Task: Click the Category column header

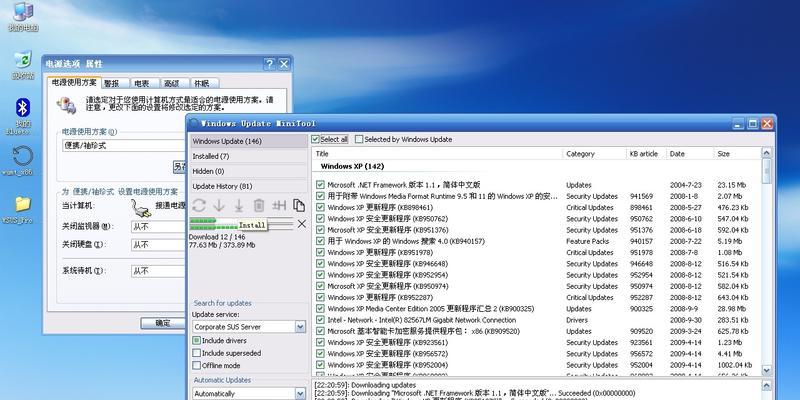Action: pyautogui.click(x=594, y=154)
